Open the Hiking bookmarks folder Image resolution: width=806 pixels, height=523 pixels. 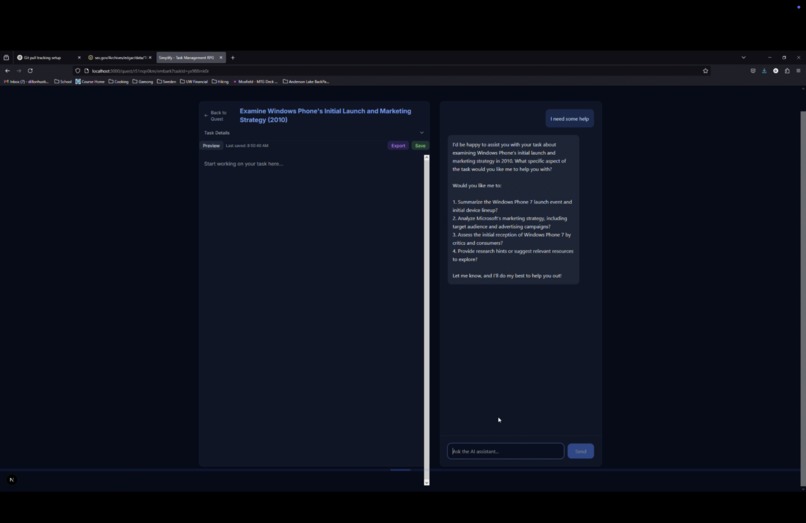pos(221,81)
